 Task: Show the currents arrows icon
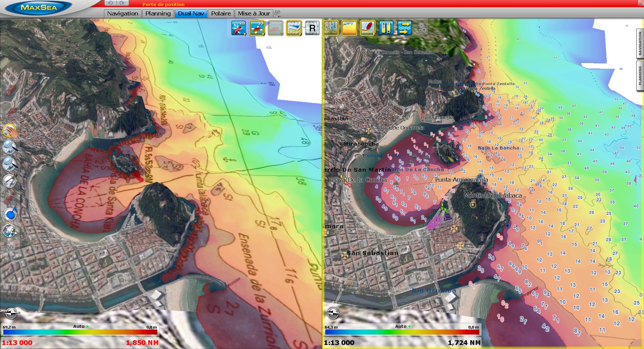(x=405, y=28)
